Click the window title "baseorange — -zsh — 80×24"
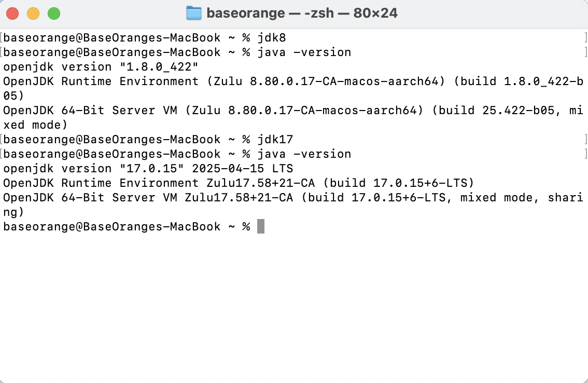This screenshot has width=588, height=383. click(x=302, y=13)
